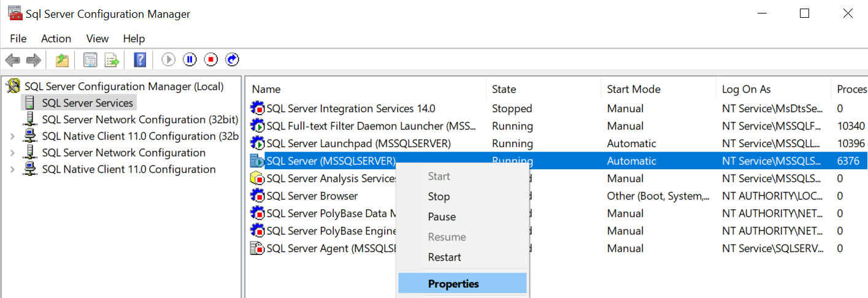The image size is (868, 298).
Task: Click NT AUTHORITY\LOC... log on cell
Action: [771, 196]
